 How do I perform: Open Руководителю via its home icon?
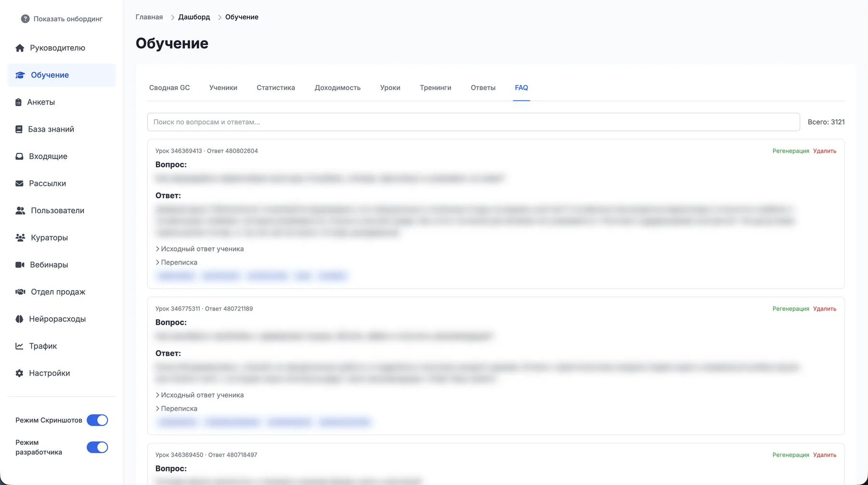click(20, 48)
